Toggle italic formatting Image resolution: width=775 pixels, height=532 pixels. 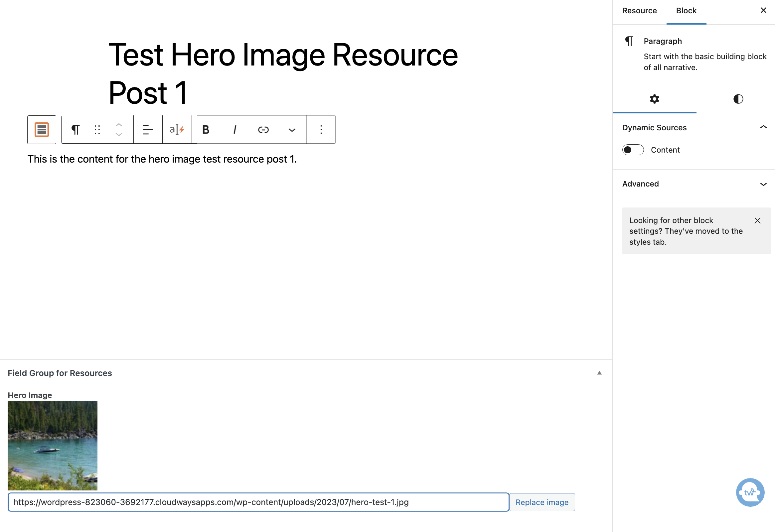[x=235, y=130]
